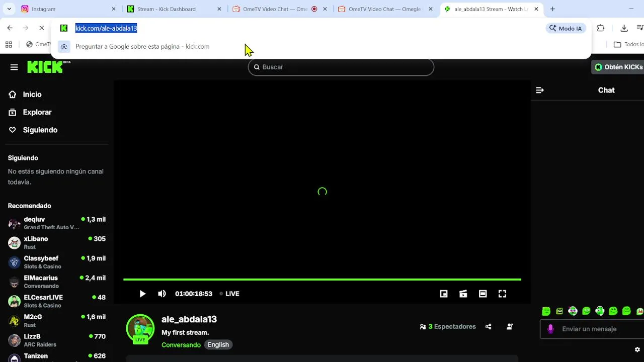Mute the stream volume icon
The width and height of the screenshot is (644, 362).
click(x=162, y=294)
